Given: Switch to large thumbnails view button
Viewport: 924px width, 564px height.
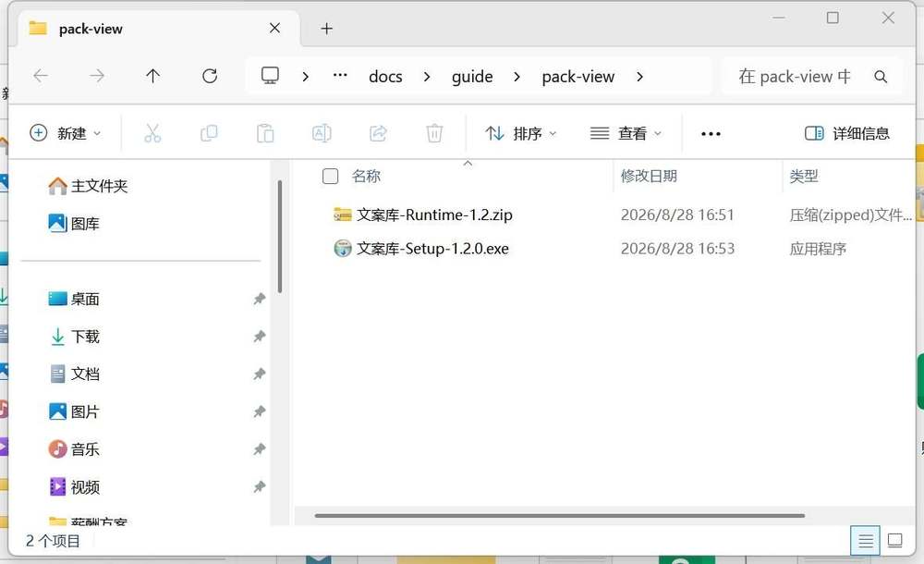Looking at the screenshot, I should tap(894, 540).
